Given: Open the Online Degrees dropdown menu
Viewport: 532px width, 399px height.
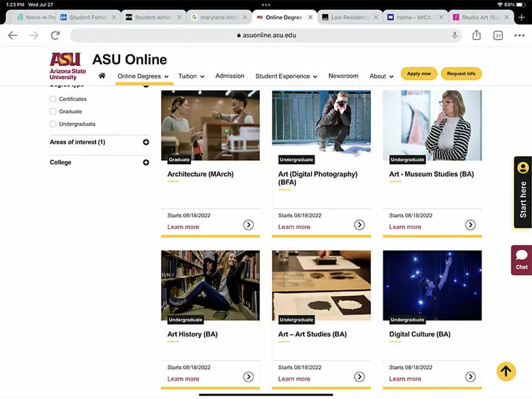Looking at the screenshot, I should 143,76.
